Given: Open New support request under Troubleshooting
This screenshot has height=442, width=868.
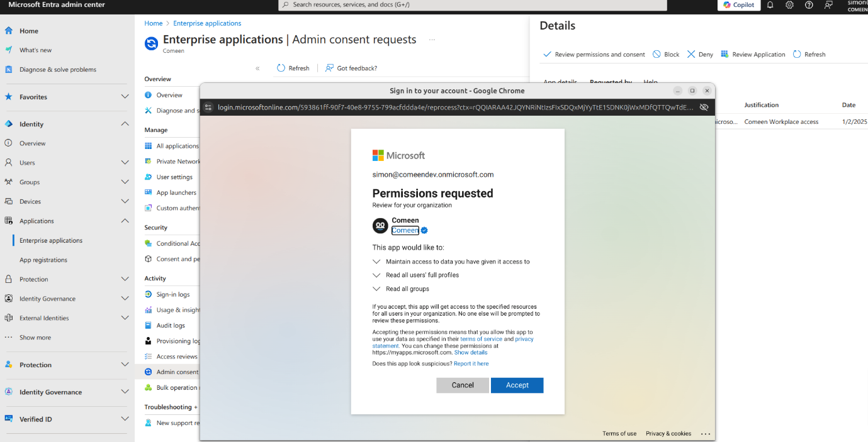Looking at the screenshot, I should (172, 423).
